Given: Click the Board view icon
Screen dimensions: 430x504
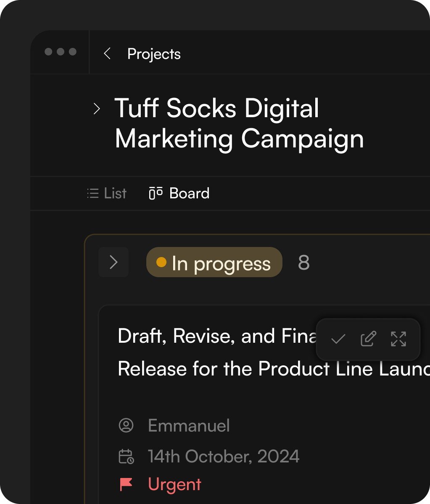Looking at the screenshot, I should pos(156,193).
